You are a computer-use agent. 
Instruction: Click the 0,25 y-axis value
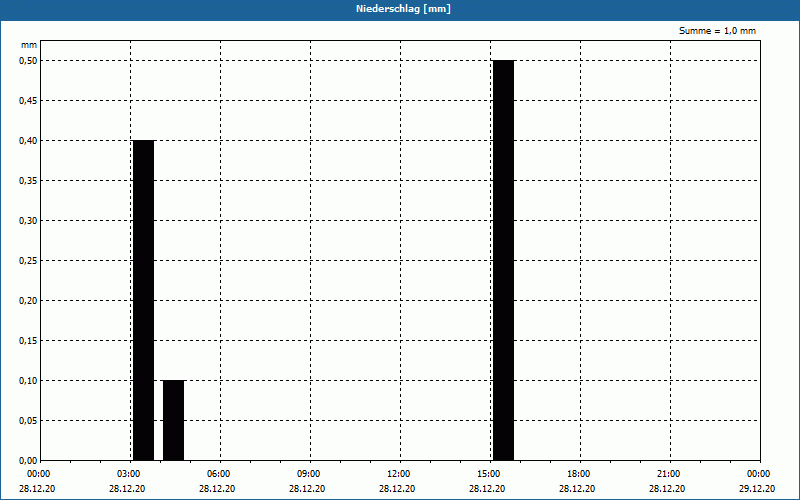(x=28, y=261)
